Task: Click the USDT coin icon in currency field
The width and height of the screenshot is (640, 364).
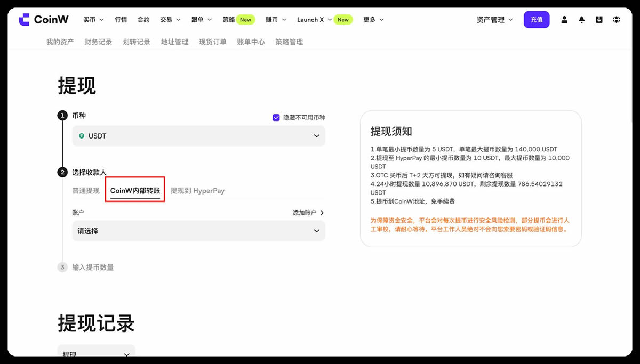Action: pyautogui.click(x=83, y=136)
